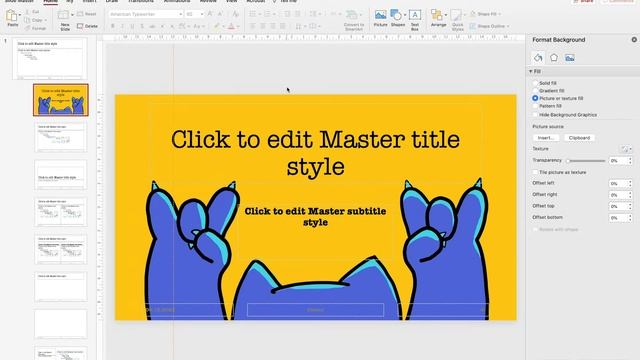
Task: Click the Arrange icon
Action: [x=437, y=15]
